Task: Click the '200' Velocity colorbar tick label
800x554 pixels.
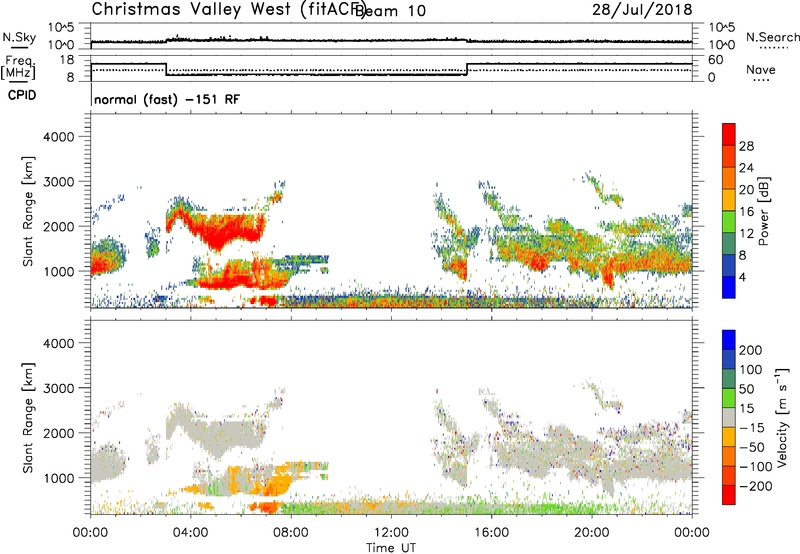Action: point(751,350)
